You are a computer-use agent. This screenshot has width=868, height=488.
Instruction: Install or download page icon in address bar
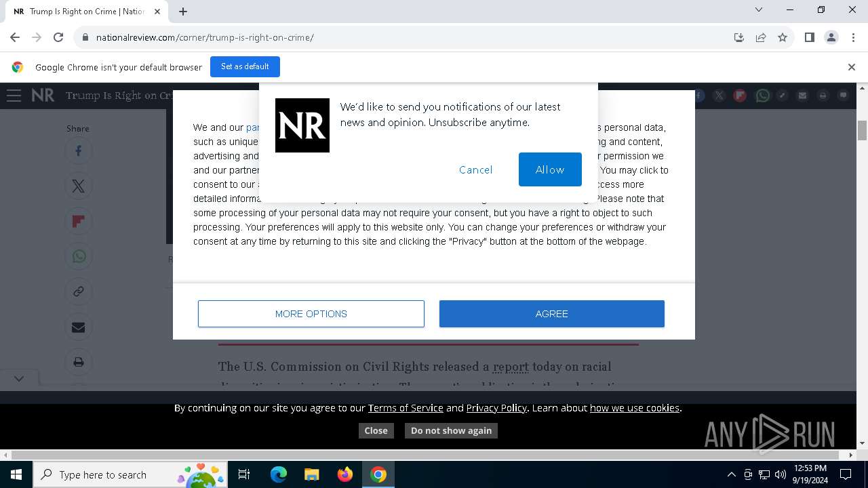[x=739, y=37]
